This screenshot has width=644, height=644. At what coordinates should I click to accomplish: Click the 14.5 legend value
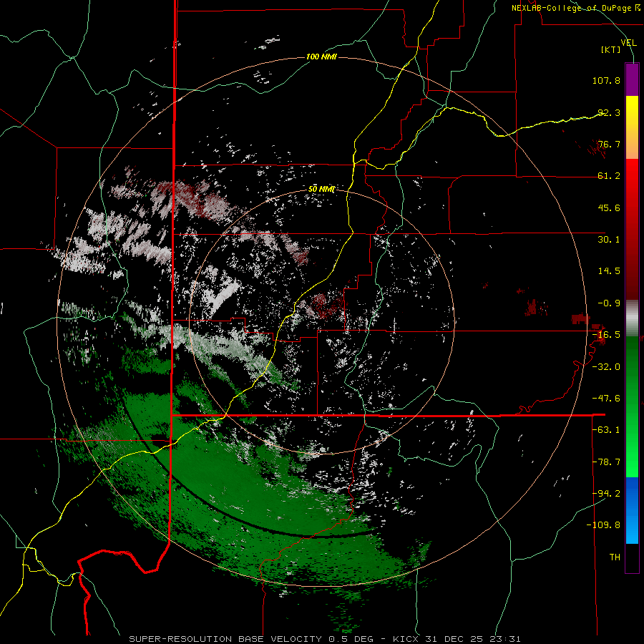pyautogui.click(x=609, y=271)
